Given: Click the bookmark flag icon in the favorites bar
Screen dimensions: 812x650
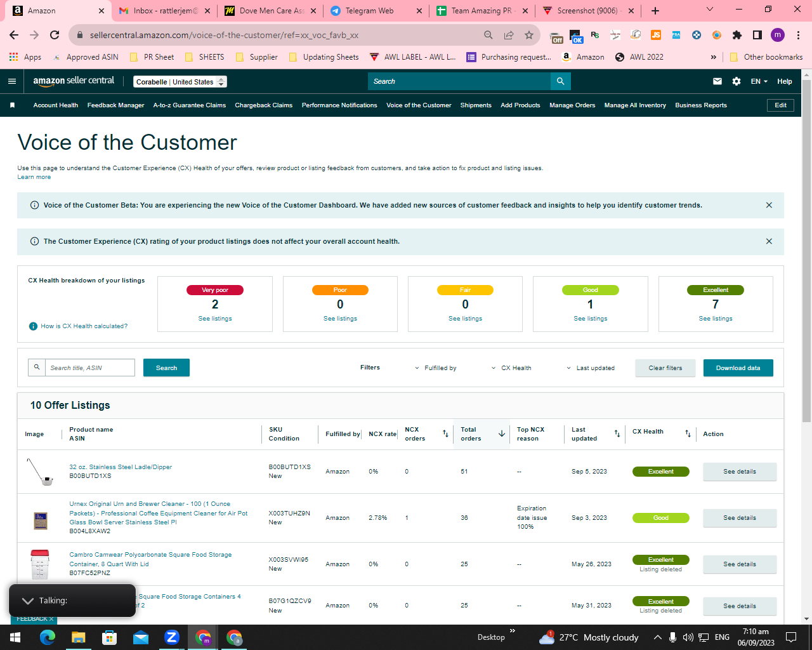Looking at the screenshot, I should click(12, 105).
